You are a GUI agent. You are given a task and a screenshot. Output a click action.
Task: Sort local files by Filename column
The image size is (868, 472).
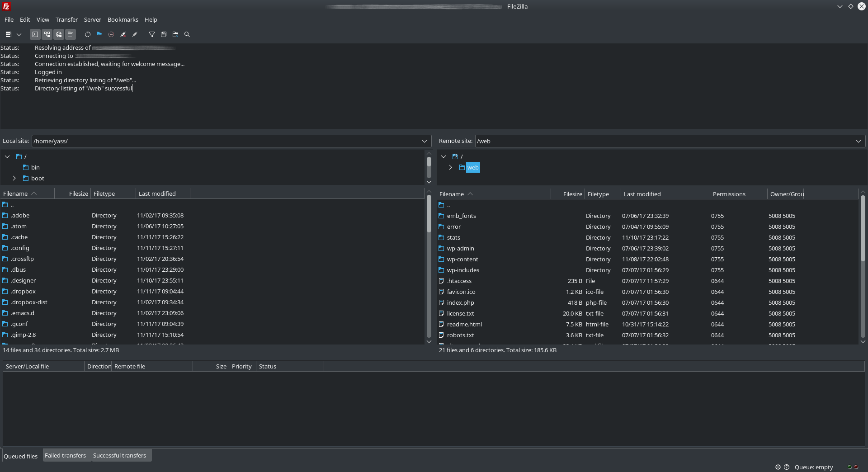point(27,194)
